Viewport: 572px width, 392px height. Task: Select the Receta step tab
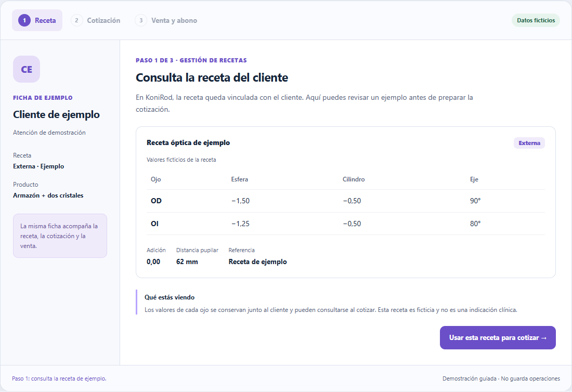point(37,20)
